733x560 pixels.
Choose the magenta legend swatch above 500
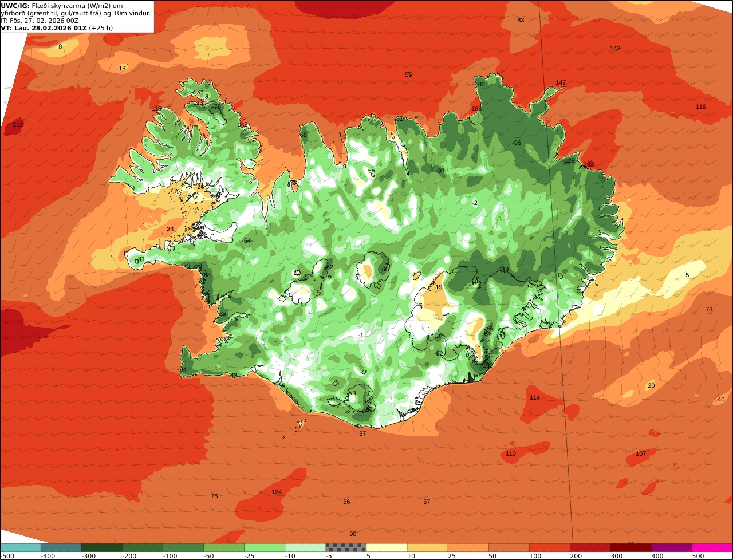[x=712, y=547]
